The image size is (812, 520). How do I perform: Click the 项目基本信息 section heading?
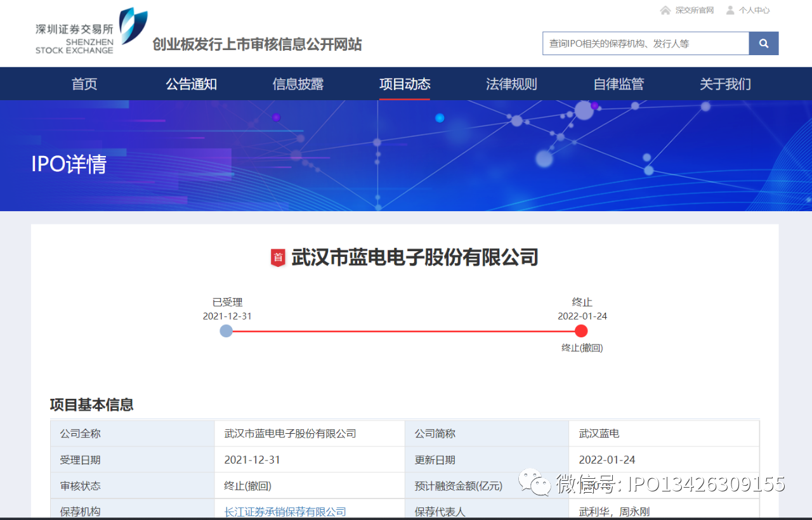pyautogui.click(x=91, y=405)
